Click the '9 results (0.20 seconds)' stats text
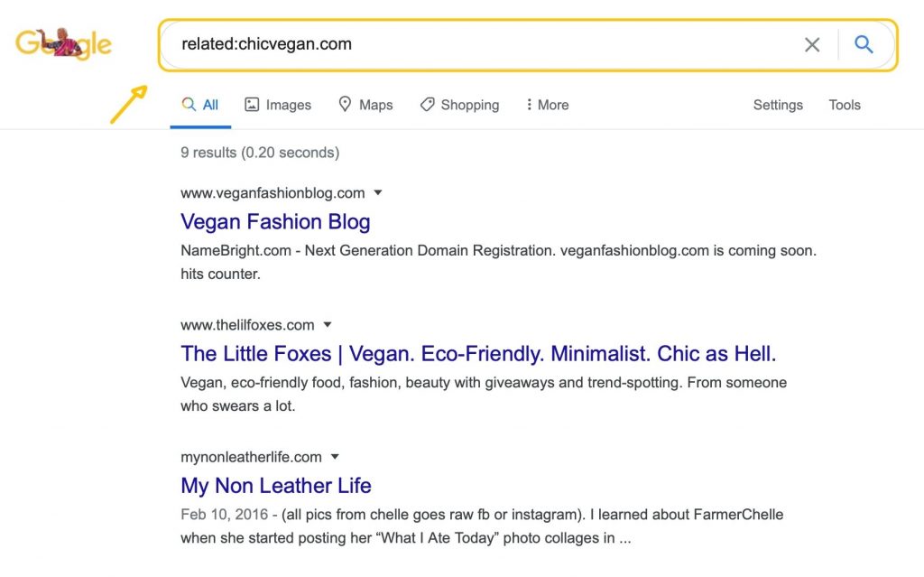 coord(260,153)
